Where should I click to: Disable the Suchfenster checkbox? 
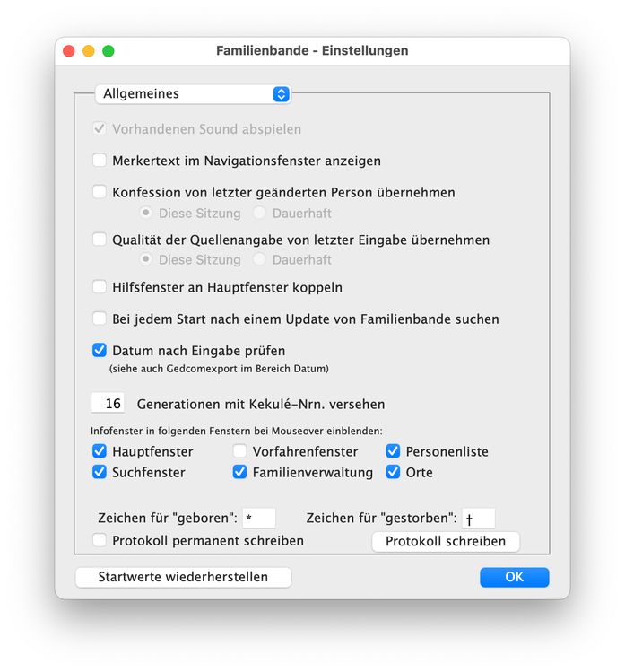(100, 472)
